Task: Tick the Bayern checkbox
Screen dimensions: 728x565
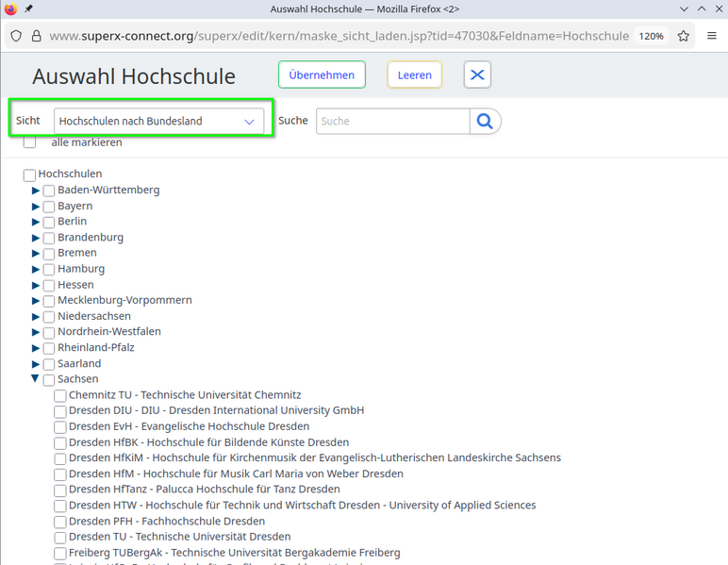Action: coord(49,207)
